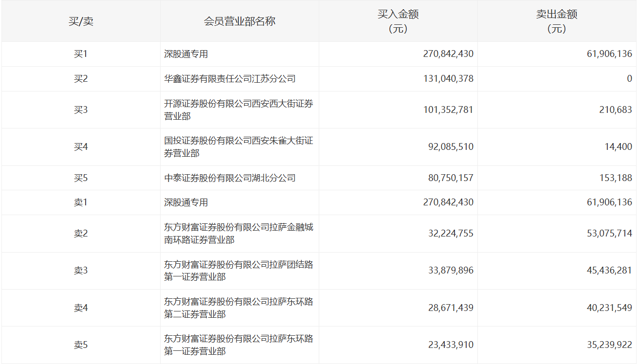Select the 买2 row label
This screenshot has width=638, height=364.
coord(81,79)
